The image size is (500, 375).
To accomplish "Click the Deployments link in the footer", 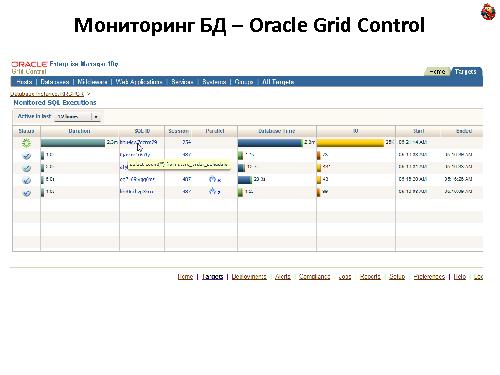I will point(249,276).
